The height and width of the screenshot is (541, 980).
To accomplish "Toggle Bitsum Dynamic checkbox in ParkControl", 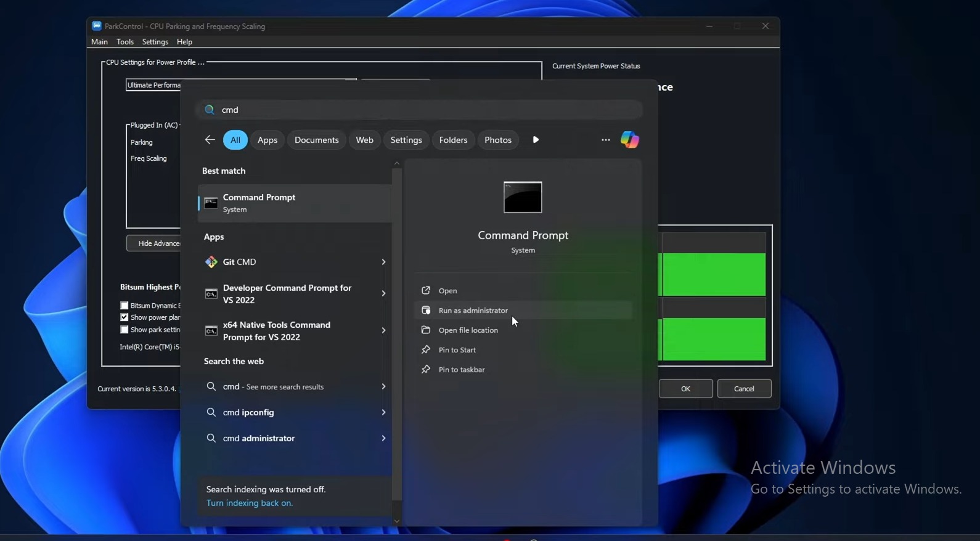I will click(x=124, y=306).
